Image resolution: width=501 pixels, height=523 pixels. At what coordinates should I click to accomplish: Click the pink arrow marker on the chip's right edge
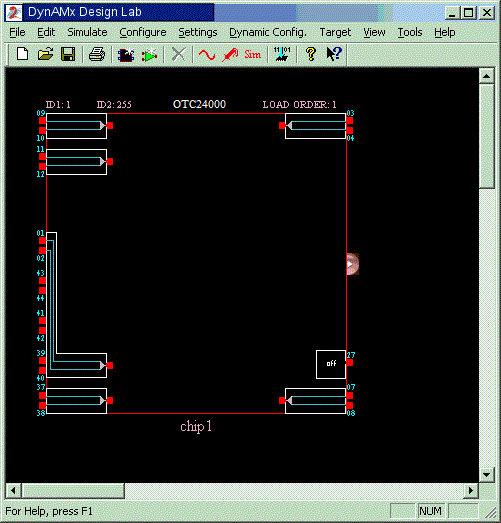click(353, 264)
